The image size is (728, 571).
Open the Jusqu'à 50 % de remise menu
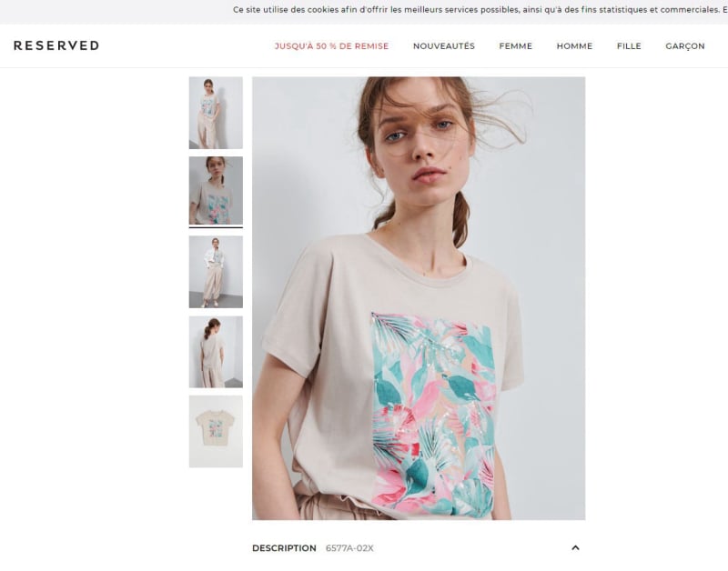331,46
